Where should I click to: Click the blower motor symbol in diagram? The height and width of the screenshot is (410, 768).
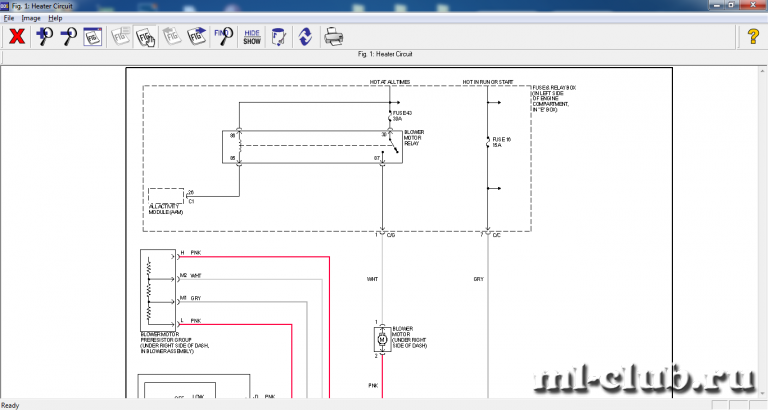pyautogui.click(x=381, y=340)
